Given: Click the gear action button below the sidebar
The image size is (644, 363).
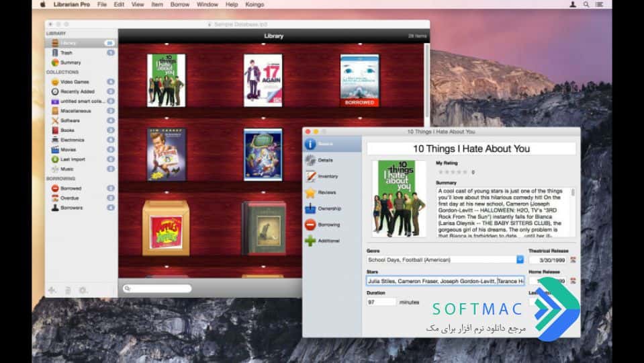Looking at the screenshot, I should (83, 290).
